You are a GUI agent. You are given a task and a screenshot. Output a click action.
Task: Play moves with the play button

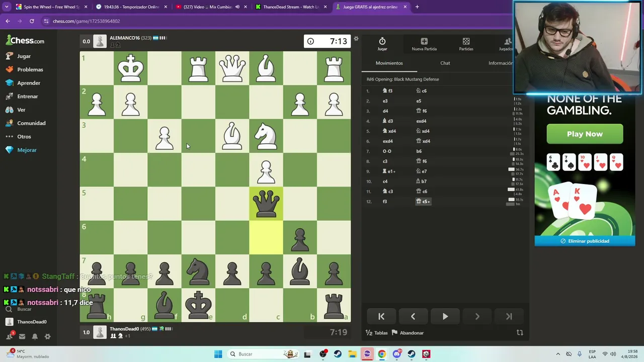tap(445, 317)
